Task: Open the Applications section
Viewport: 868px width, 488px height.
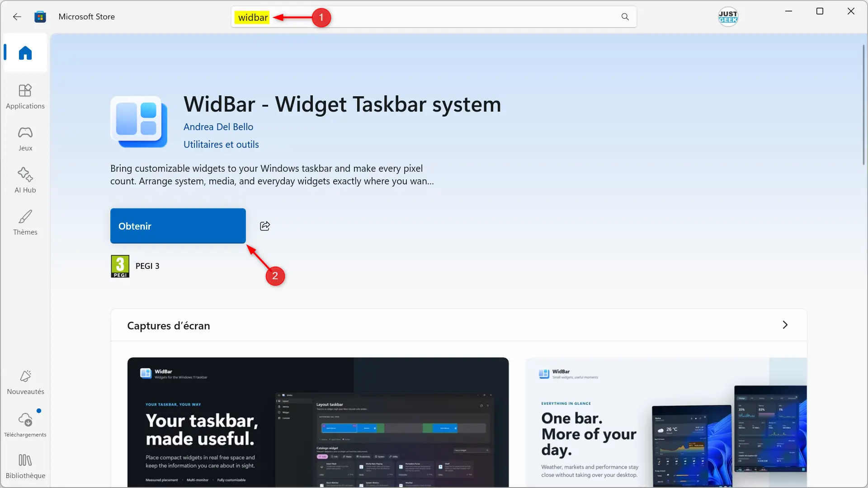Action: pyautogui.click(x=25, y=97)
